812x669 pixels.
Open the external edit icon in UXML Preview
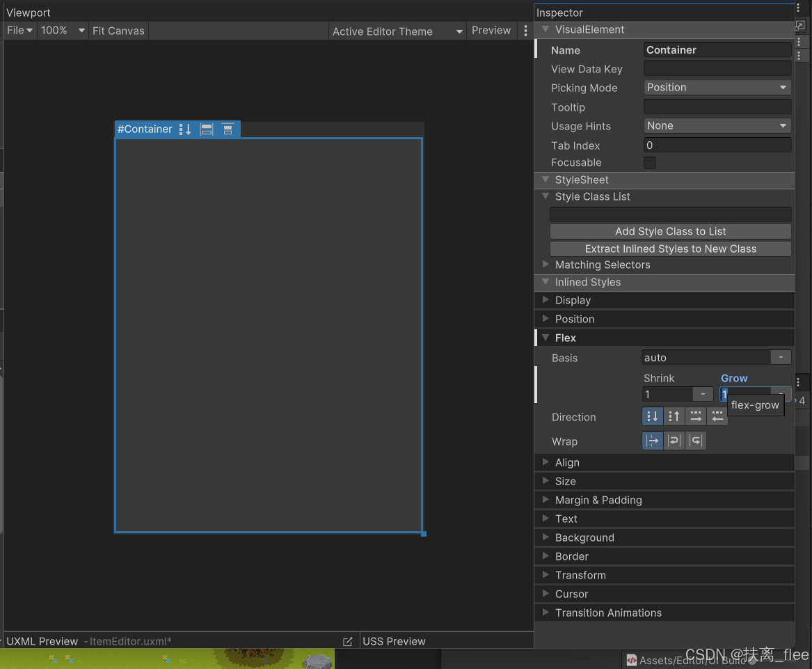point(348,640)
